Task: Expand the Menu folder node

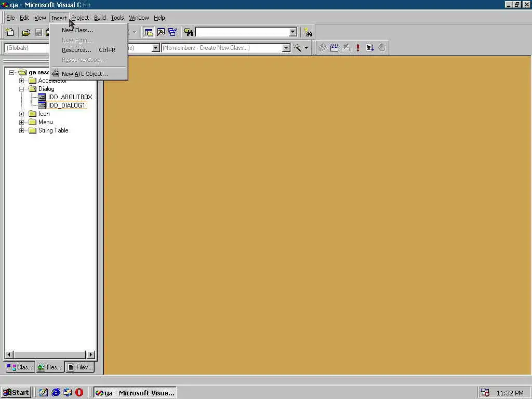Action: [21, 122]
